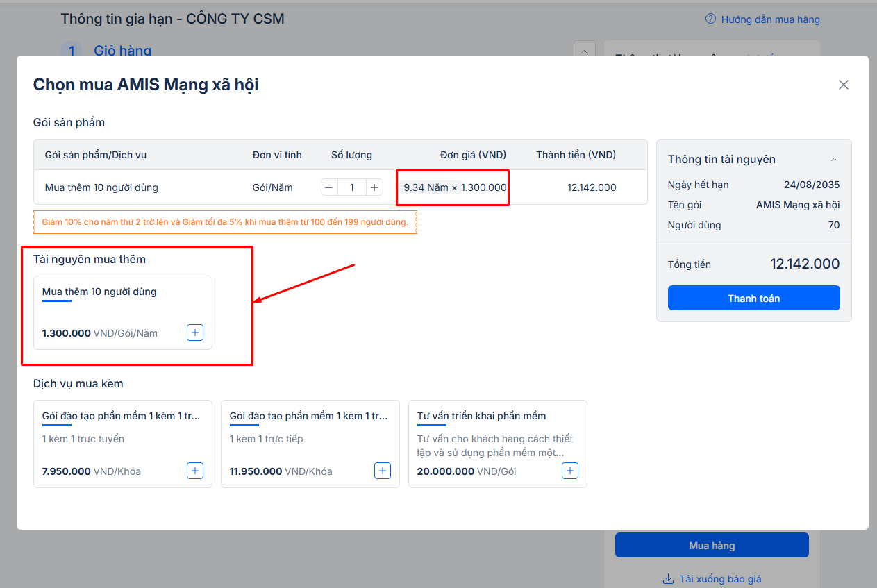The height and width of the screenshot is (588, 877).
Task: Click the Tải xuống báo giá link
Action: (x=720, y=579)
